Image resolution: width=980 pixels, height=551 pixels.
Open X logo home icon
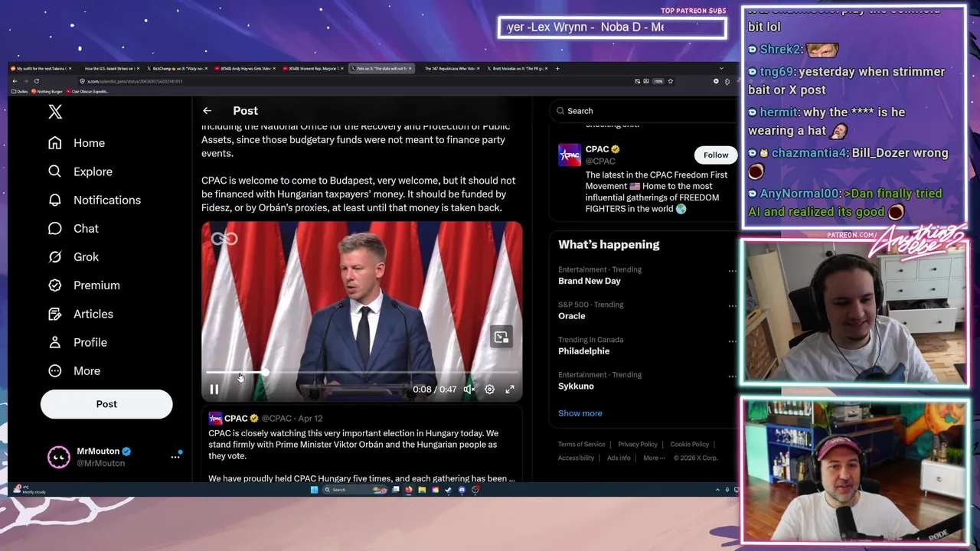point(55,112)
